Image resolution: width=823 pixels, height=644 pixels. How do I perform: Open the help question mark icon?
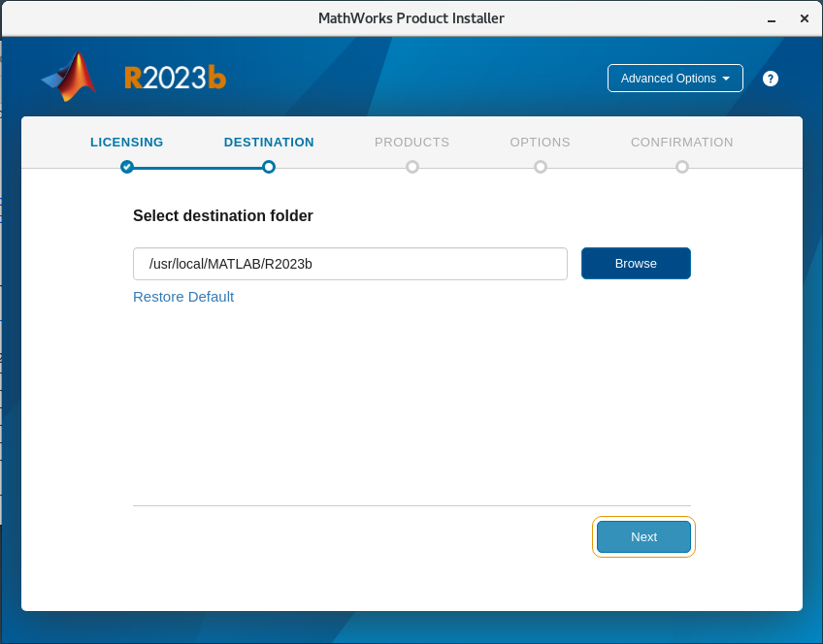point(770,79)
